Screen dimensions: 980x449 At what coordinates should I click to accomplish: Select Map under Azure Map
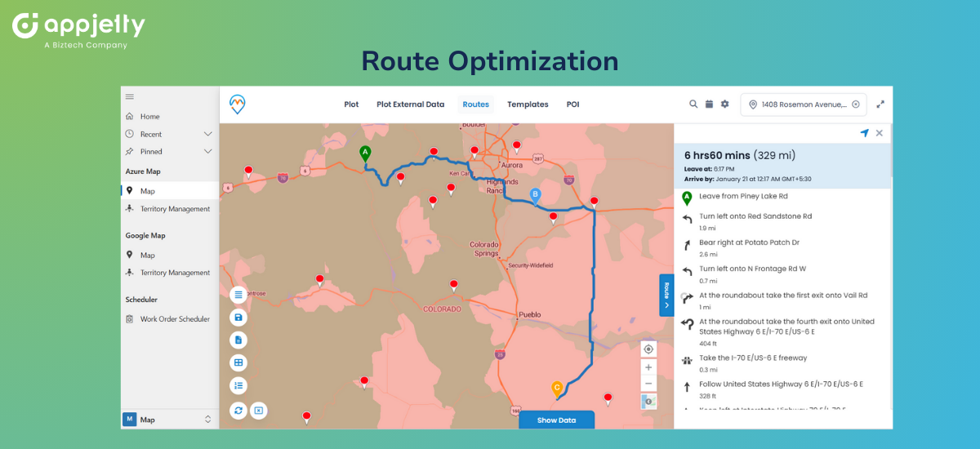tap(170, 191)
